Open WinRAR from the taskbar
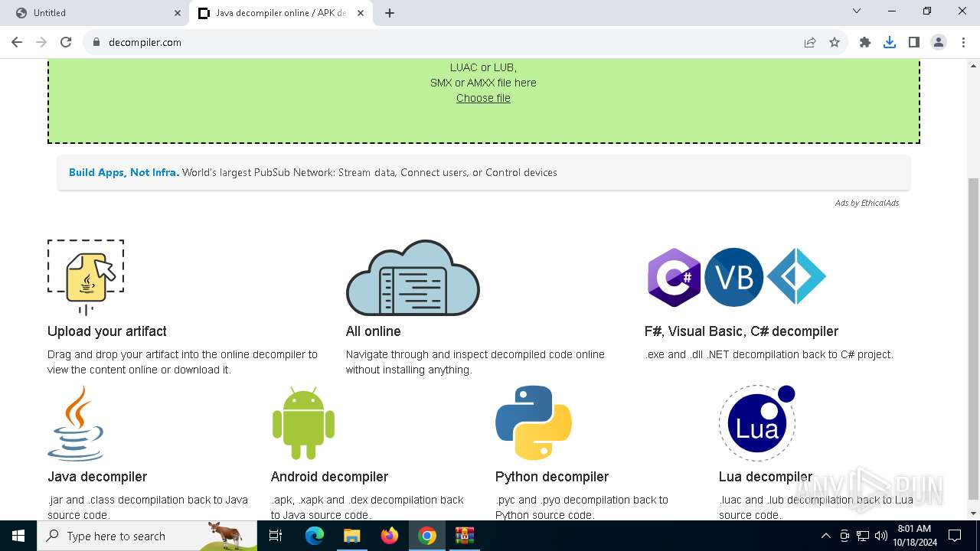The image size is (980, 551). point(465,536)
